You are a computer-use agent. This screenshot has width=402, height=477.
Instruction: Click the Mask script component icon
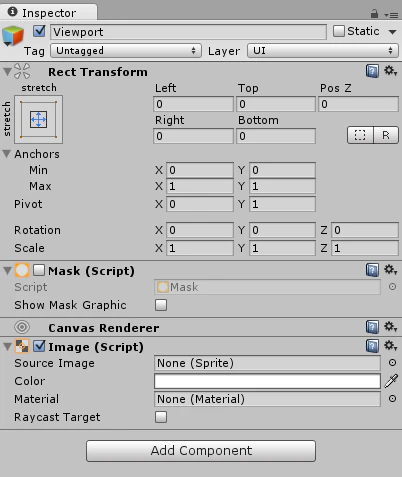point(22,270)
